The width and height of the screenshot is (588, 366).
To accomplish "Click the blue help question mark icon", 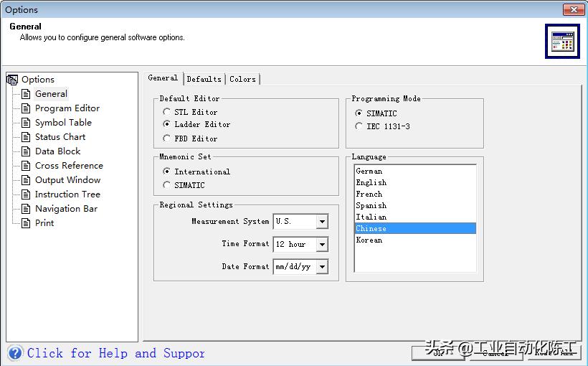I will 15,353.
